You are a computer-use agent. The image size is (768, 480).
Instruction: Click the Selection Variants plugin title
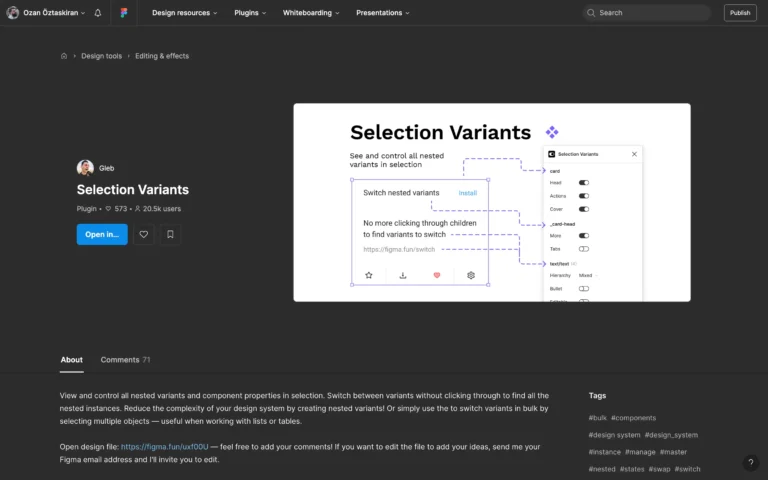tap(133, 190)
